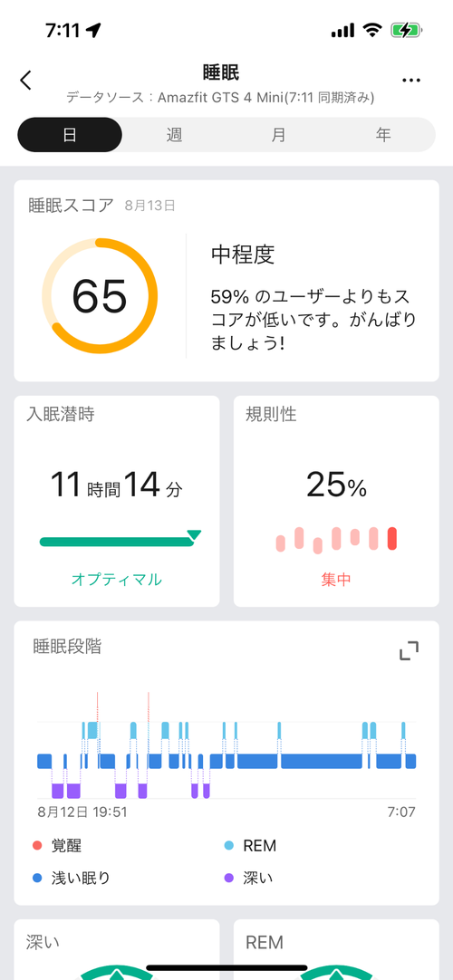The width and height of the screenshot is (453, 980).
Task: Tap the orange sleep score ring showing 65
Action: (x=100, y=295)
